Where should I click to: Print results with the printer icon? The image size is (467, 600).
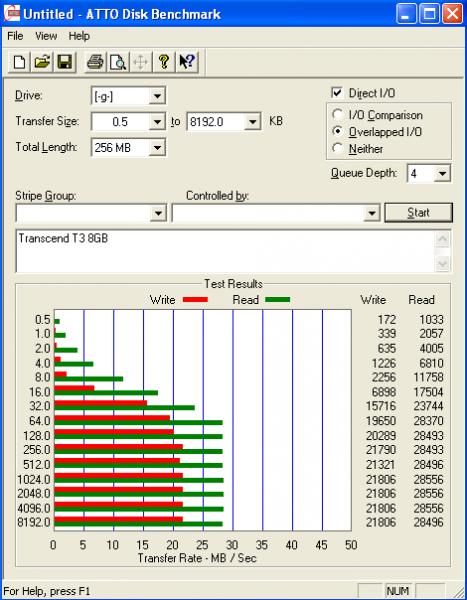pyautogui.click(x=95, y=62)
